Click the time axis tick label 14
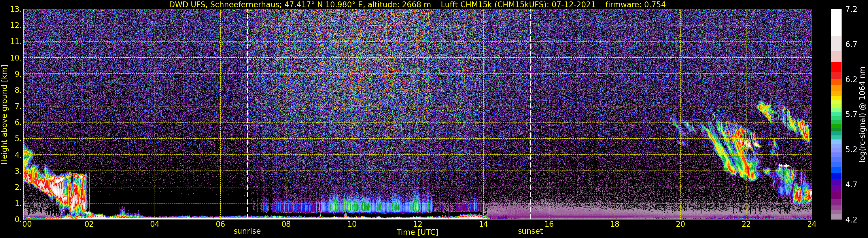 [x=483, y=224]
